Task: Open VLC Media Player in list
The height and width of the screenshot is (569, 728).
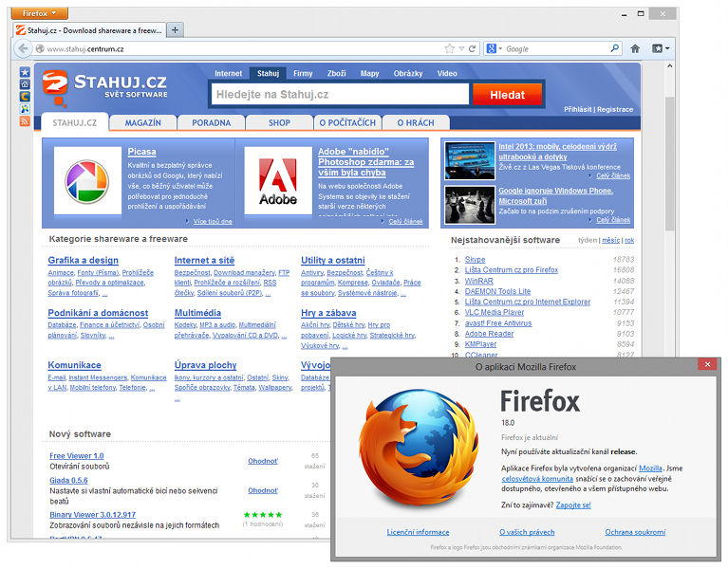Action: pos(494,313)
